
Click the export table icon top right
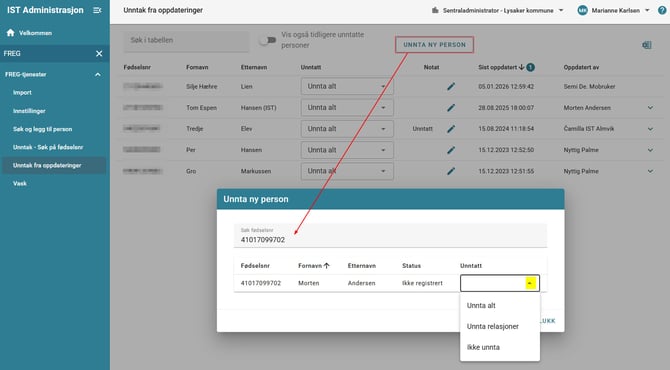(646, 45)
